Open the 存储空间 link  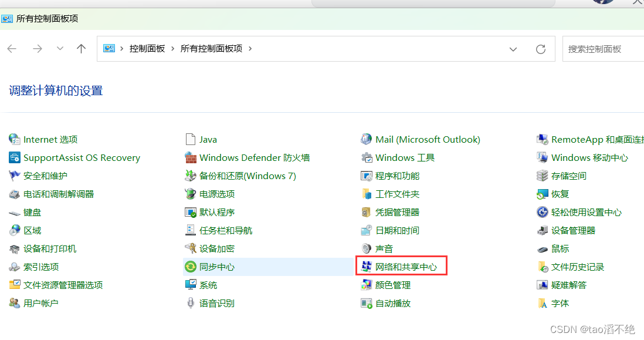[x=569, y=176]
